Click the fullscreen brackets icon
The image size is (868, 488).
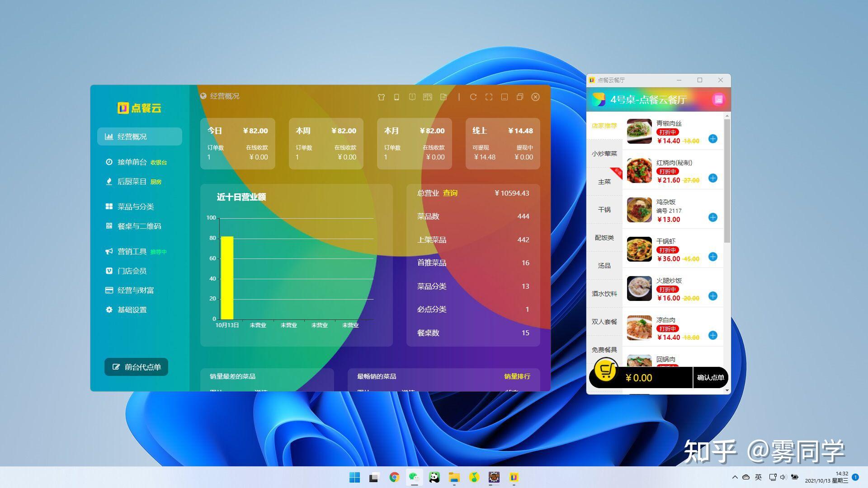(x=489, y=97)
